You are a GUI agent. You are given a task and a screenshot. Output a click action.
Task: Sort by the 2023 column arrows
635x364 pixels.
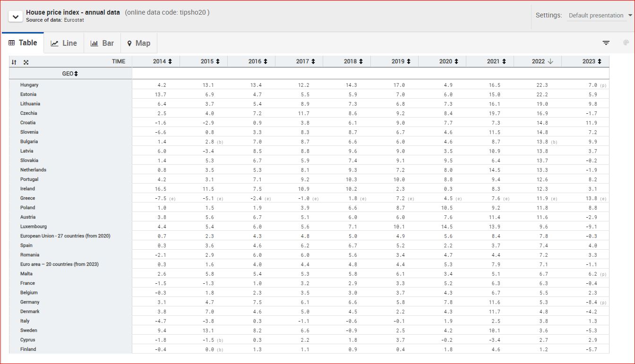click(x=599, y=61)
